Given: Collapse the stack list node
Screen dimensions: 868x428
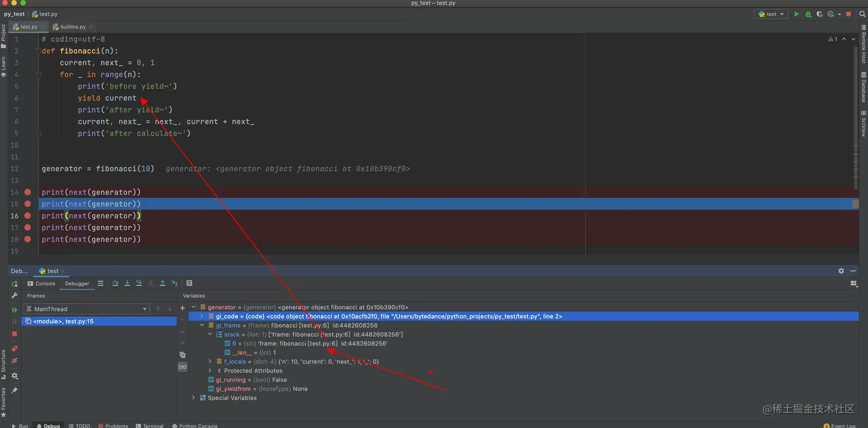Looking at the screenshot, I should (x=210, y=334).
